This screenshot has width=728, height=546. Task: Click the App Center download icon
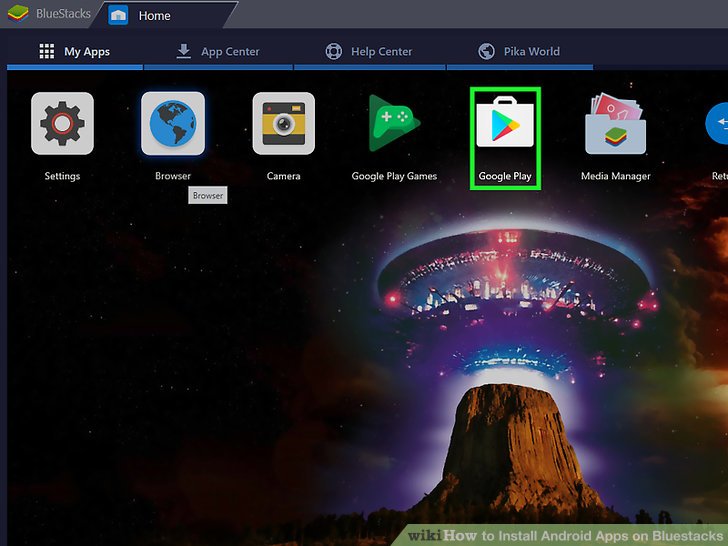pyautogui.click(x=184, y=51)
